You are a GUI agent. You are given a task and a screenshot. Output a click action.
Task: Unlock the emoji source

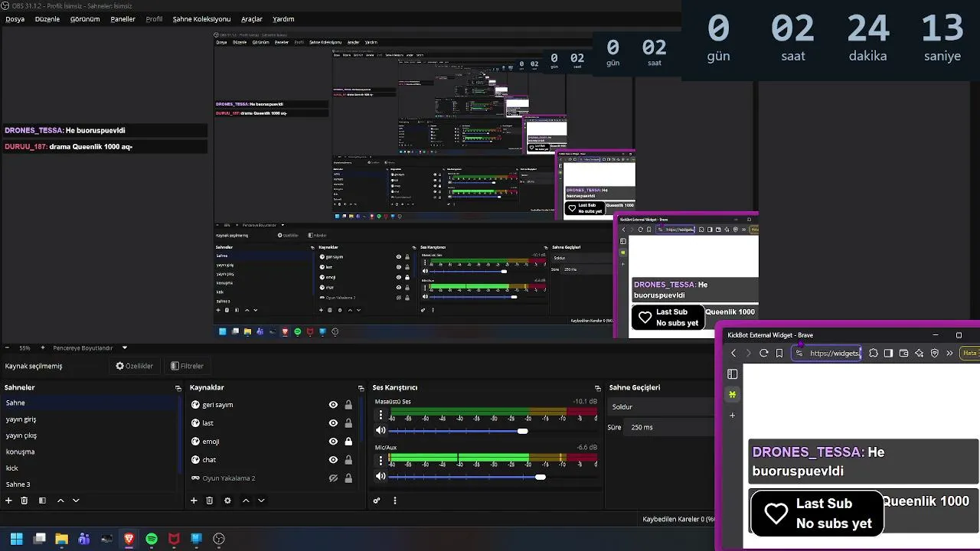coord(348,442)
